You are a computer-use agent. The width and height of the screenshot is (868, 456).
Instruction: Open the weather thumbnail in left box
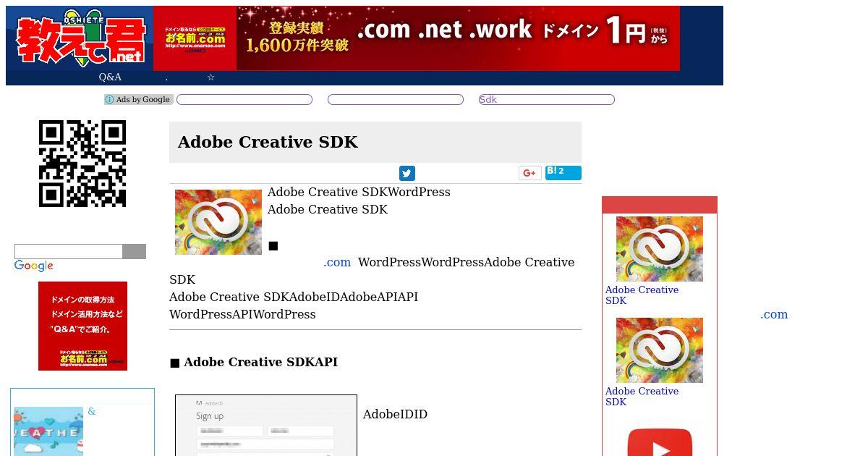tap(48, 431)
